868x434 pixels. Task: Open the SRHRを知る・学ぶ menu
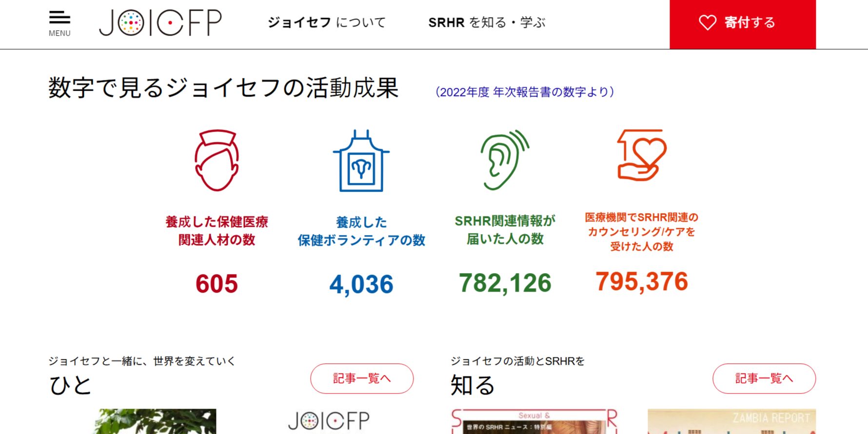pyautogui.click(x=487, y=22)
